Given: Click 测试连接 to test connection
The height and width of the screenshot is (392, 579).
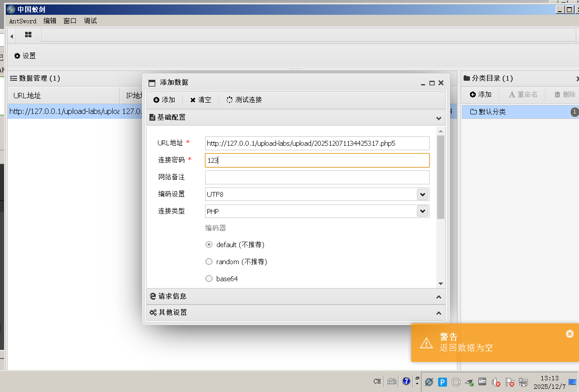Looking at the screenshot, I should tap(244, 100).
